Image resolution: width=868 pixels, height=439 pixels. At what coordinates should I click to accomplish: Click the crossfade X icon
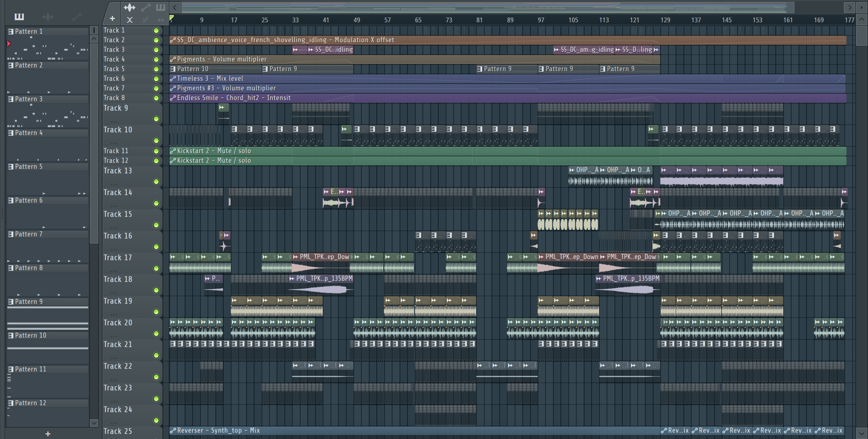pos(130,20)
